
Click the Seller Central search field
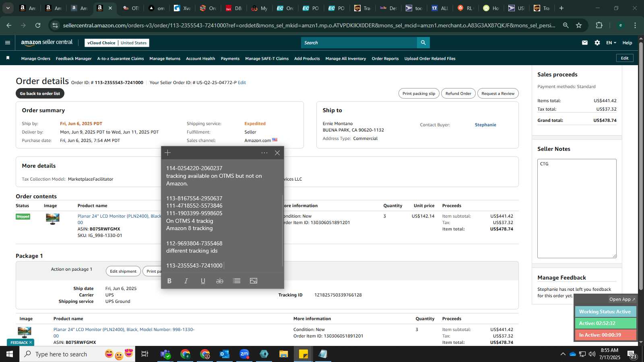pyautogui.click(x=359, y=43)
